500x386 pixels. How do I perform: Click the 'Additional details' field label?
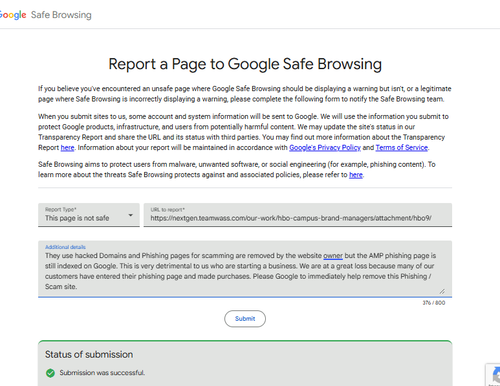(65, 247)
